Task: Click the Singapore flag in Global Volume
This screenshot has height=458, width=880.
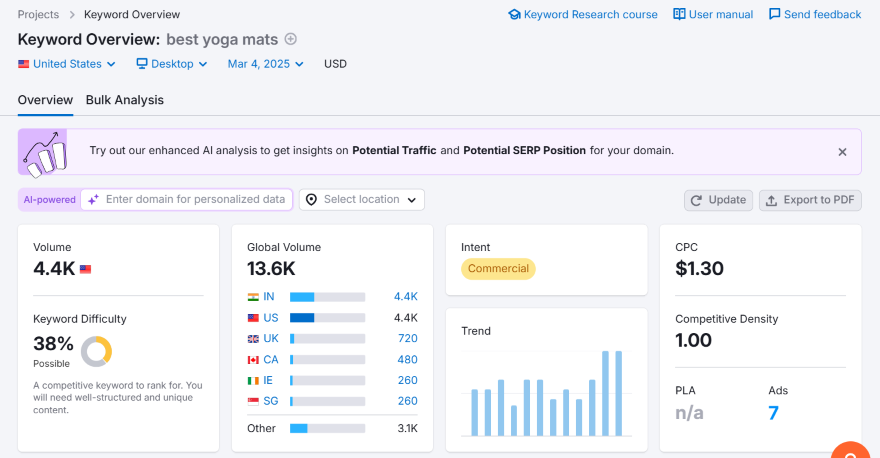Action: click(x=254, y=401)
